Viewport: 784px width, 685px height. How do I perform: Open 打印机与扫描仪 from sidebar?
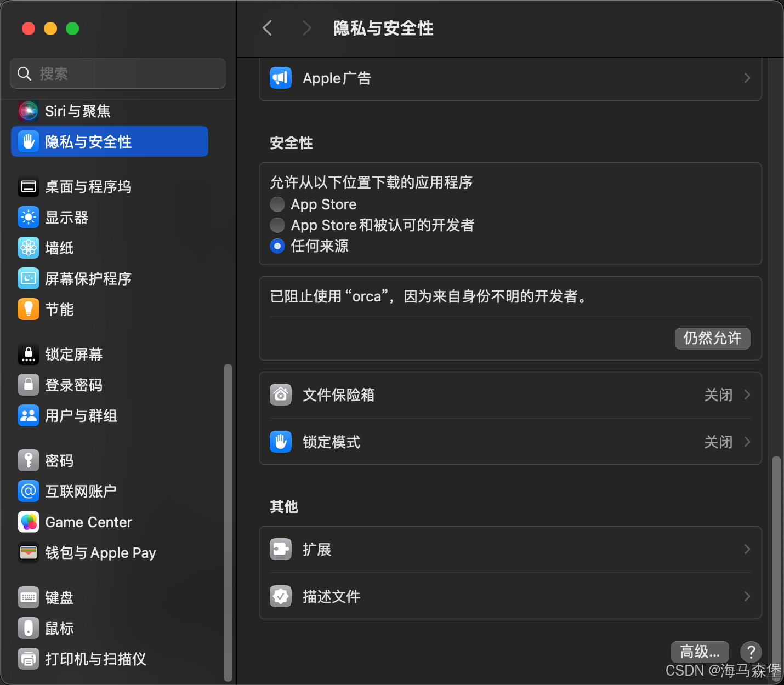click(x=95, y=659)
